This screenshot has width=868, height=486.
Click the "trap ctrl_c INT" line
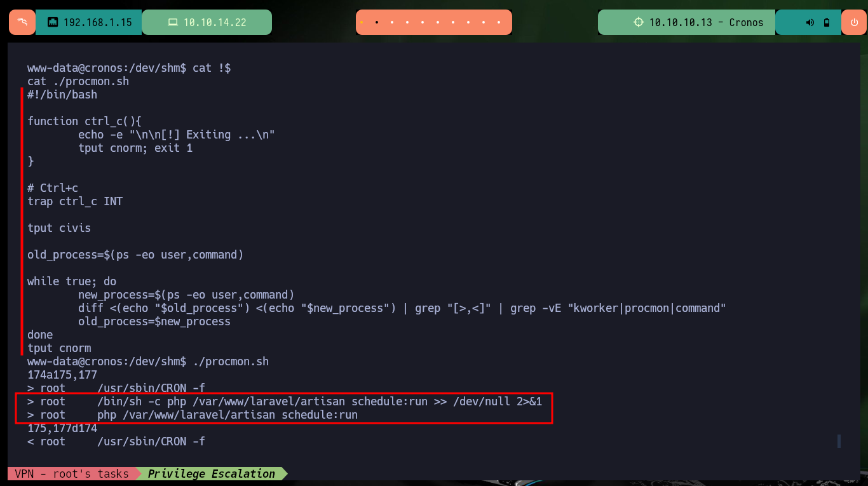coord(75,201)
